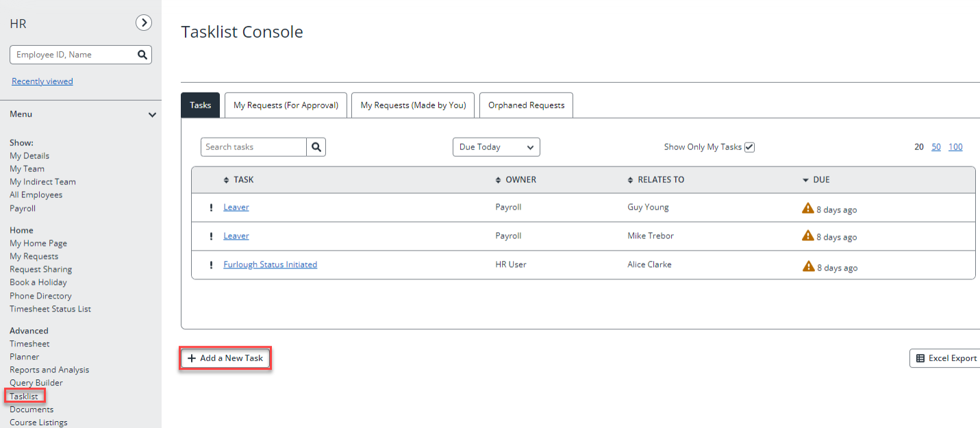Open My Requests (For Approval) tab
Image resolution: width=980 pixels, height=428 pixels.
286,105
